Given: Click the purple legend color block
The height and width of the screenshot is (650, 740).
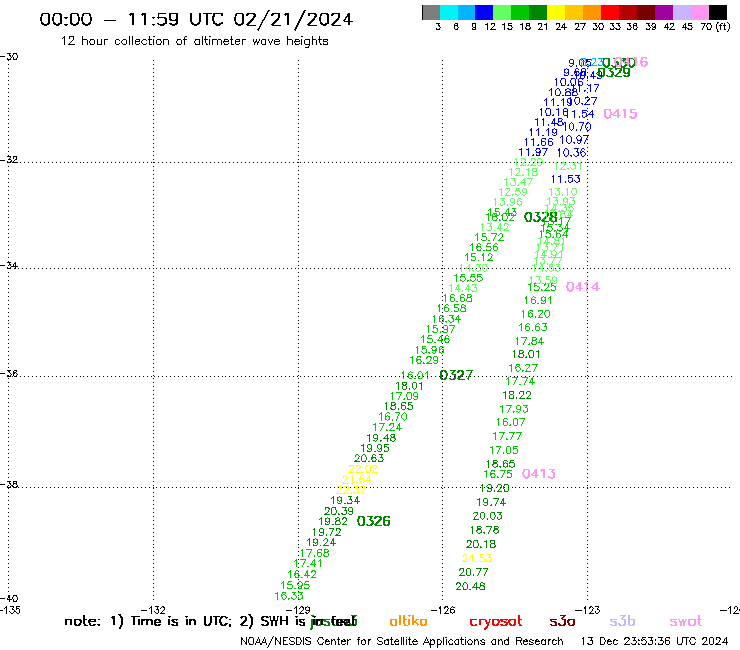Looking at the screenshot, I should pyautogui.click(x=664, y=12).
